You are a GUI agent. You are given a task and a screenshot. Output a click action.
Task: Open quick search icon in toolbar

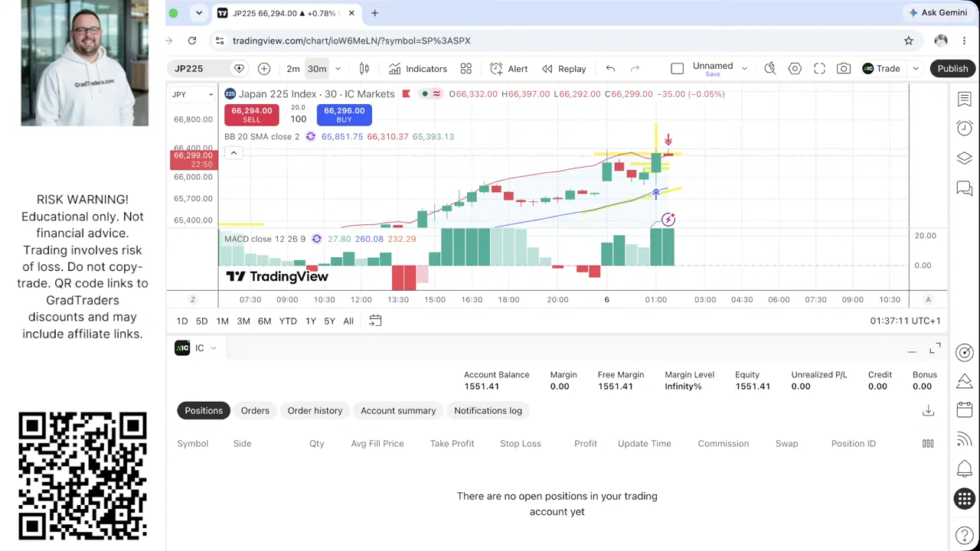[770, 69]
